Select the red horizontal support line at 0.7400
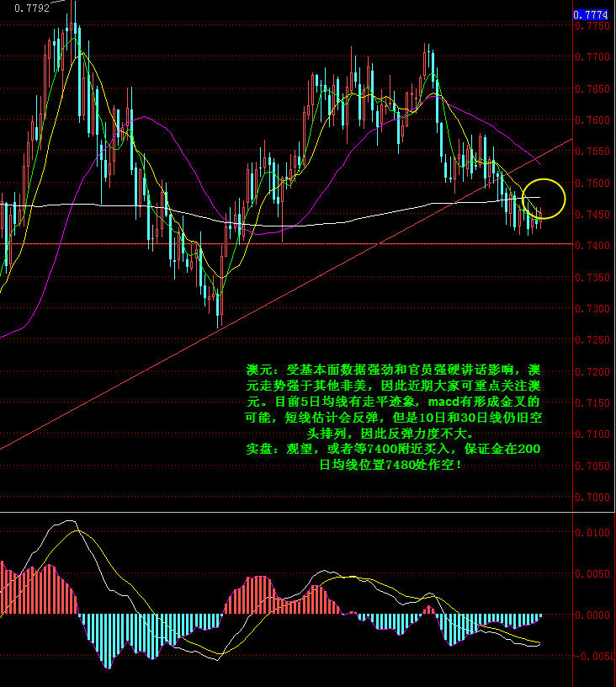 286,243
